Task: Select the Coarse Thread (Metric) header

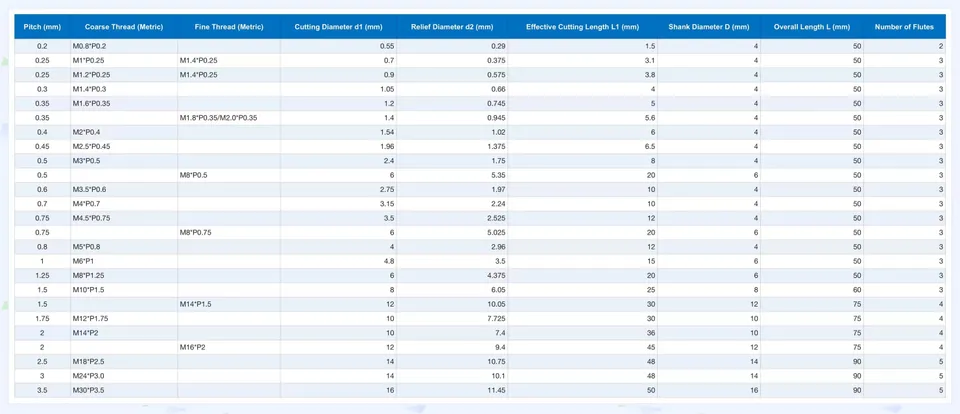Action: [124, 27]
